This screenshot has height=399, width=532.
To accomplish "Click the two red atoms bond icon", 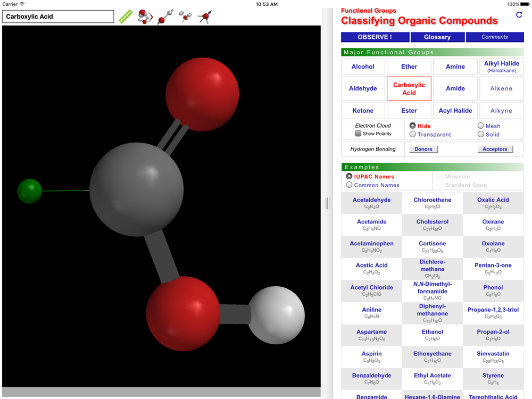I will coord(165,16).
